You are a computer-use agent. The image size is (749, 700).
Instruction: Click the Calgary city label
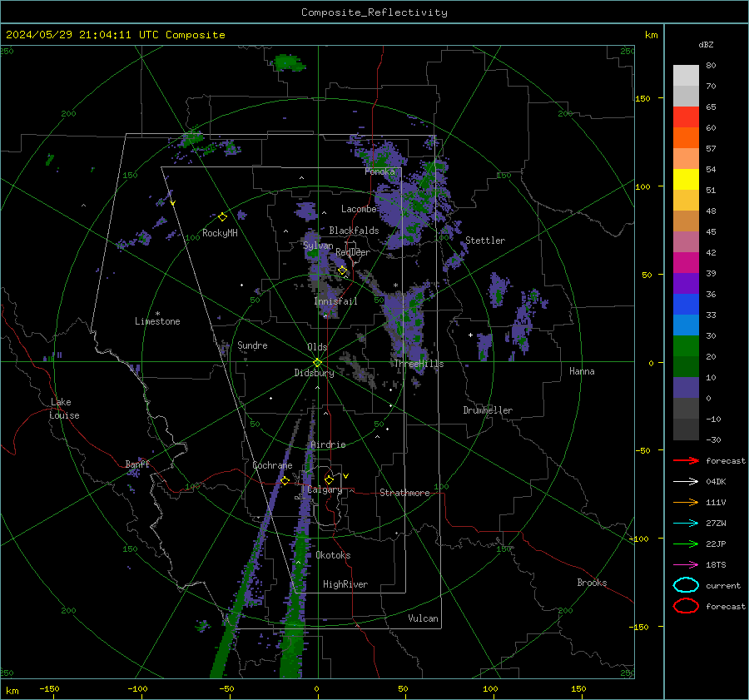pos(325,489)
